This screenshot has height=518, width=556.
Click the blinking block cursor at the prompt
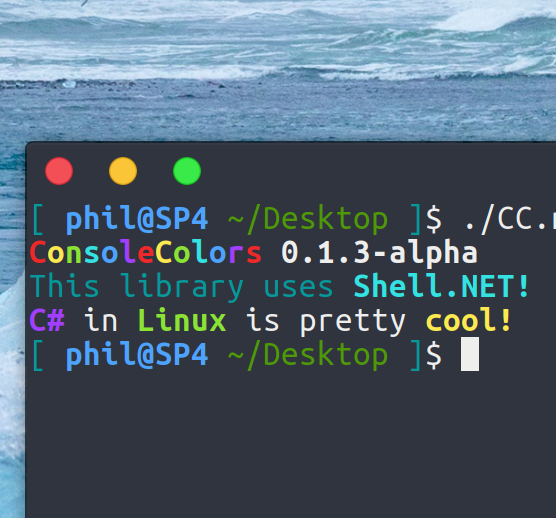pos(470,354)
